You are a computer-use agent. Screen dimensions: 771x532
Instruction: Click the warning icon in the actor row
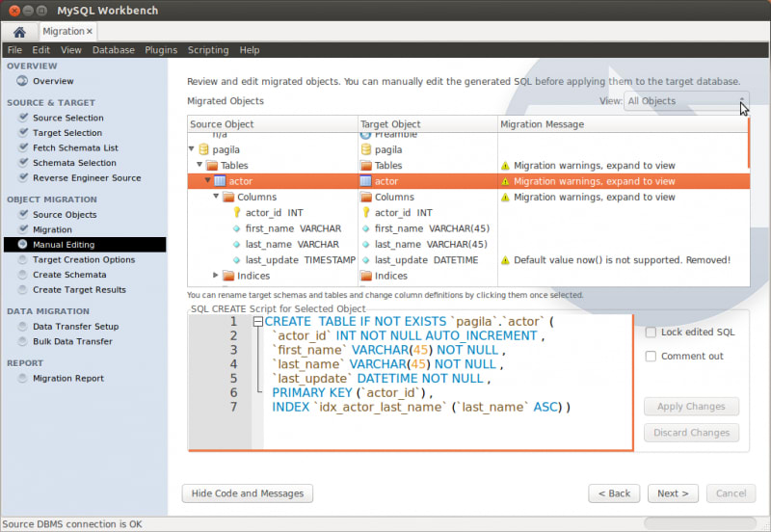click(505, 181)
